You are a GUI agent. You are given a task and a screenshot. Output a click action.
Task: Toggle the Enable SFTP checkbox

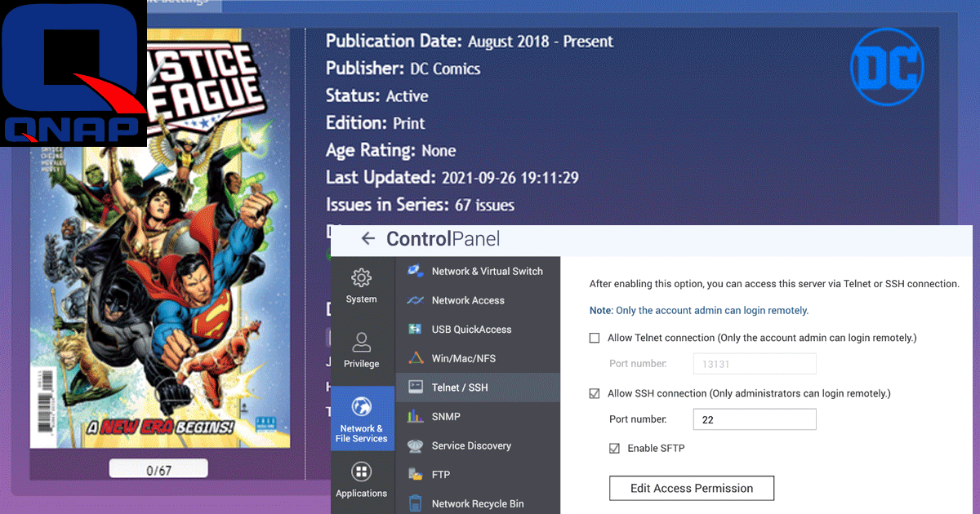click(614, 448)
